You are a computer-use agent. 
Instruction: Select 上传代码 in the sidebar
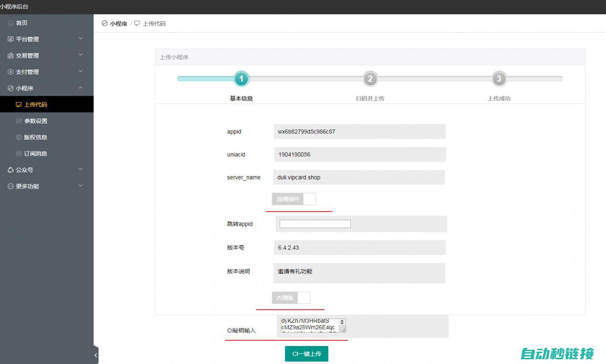[x=46, y=105]
